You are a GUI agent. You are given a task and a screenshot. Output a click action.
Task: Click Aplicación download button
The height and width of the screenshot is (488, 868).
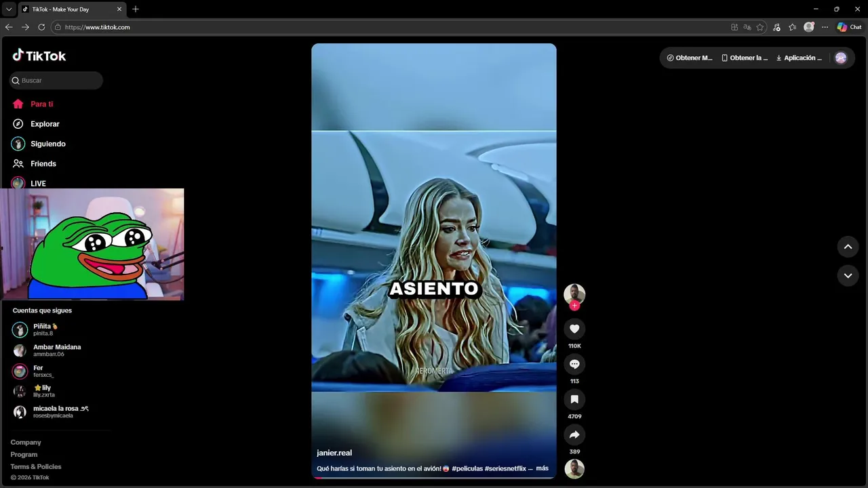click(799, 58)
